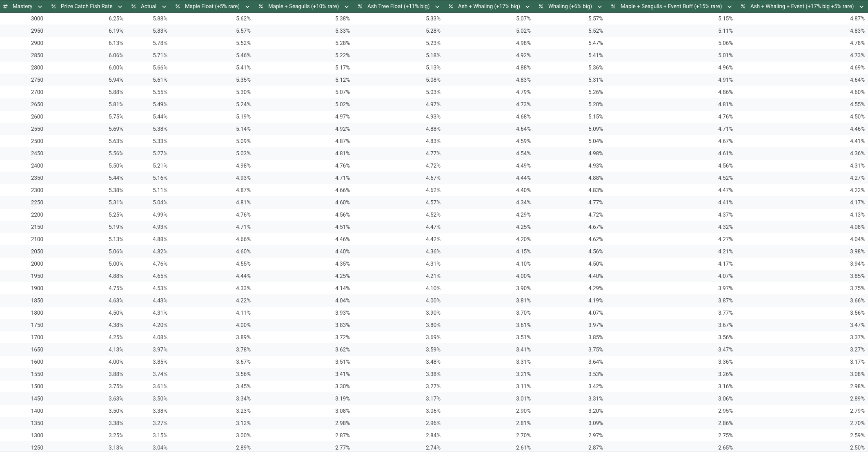Click the percent icon beside Whaling (+6% big)

pos(541,7)
